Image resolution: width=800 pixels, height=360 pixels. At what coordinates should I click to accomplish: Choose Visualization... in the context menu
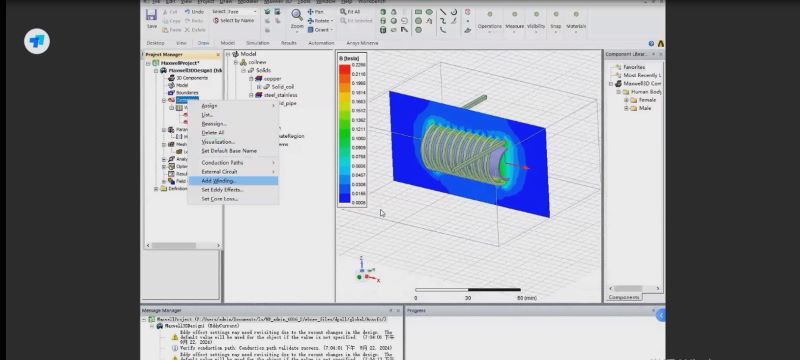coord(233,142)
